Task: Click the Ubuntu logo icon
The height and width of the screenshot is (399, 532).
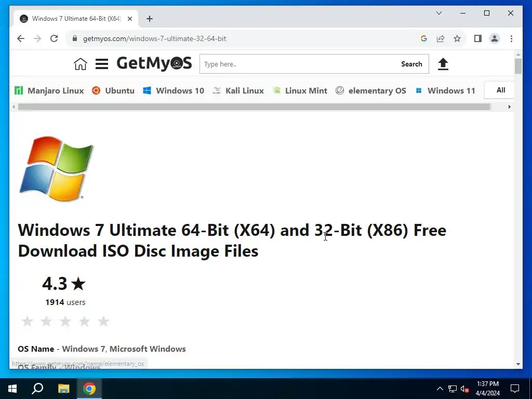Action: click(x=96, y=90)
